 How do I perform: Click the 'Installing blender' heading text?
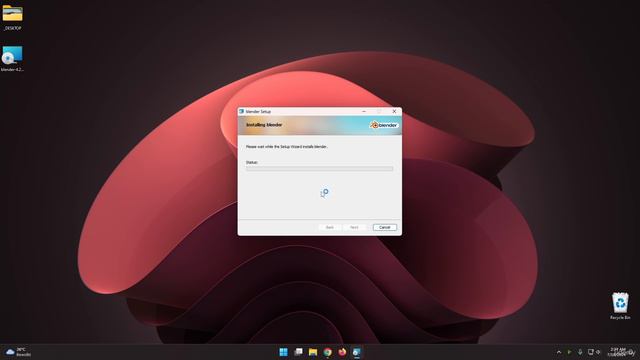click(264, 125)
